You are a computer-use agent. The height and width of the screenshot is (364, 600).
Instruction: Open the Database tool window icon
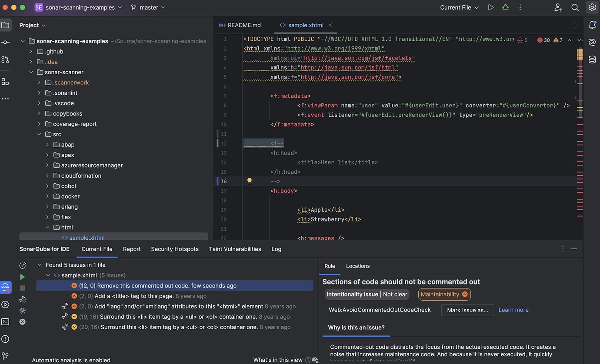tap(592, 60)
